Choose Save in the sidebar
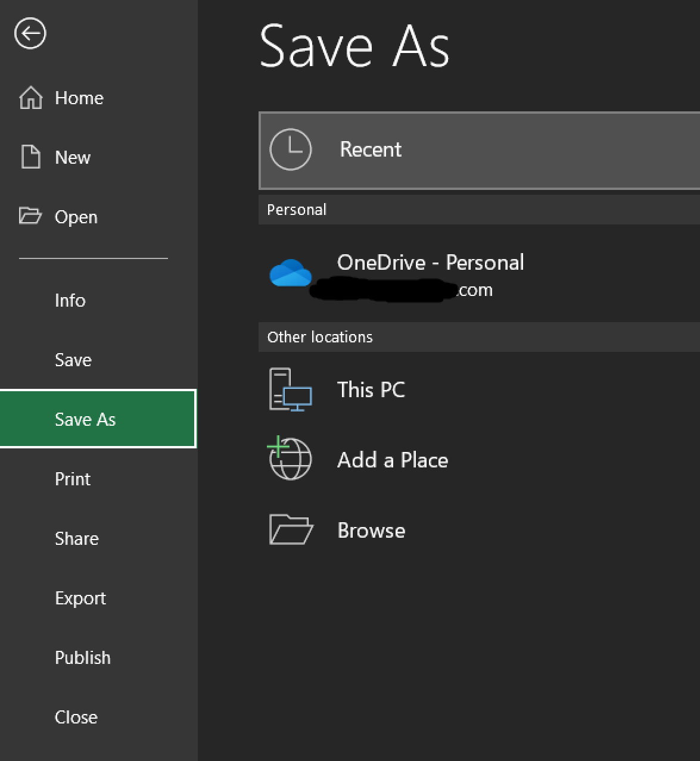Viewport: 700px width, 761px height. [x=73, y=360]
